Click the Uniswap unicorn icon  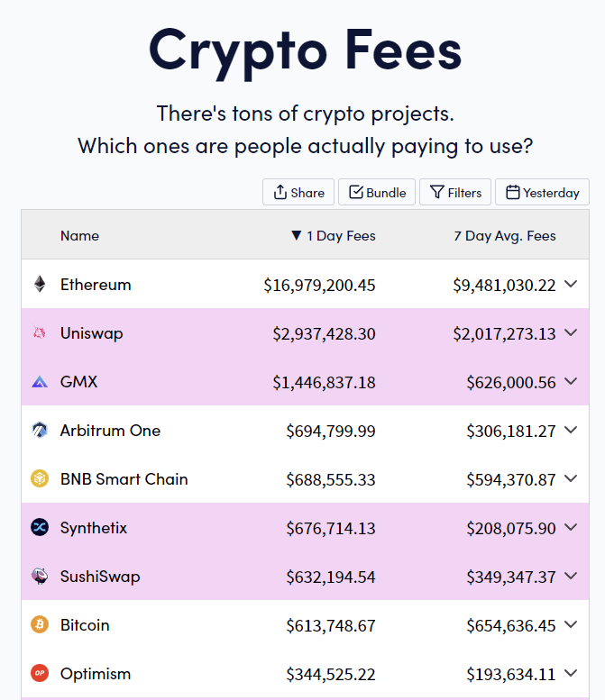[39, 333]
